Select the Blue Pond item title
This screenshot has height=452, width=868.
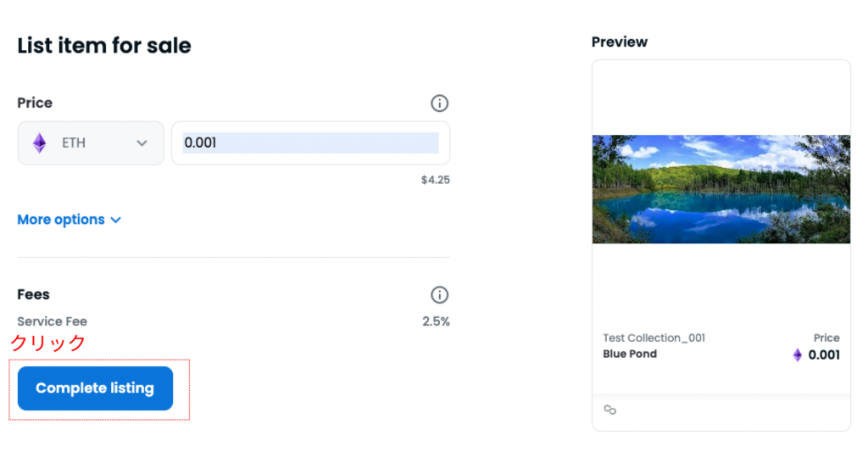click(630, 354)
